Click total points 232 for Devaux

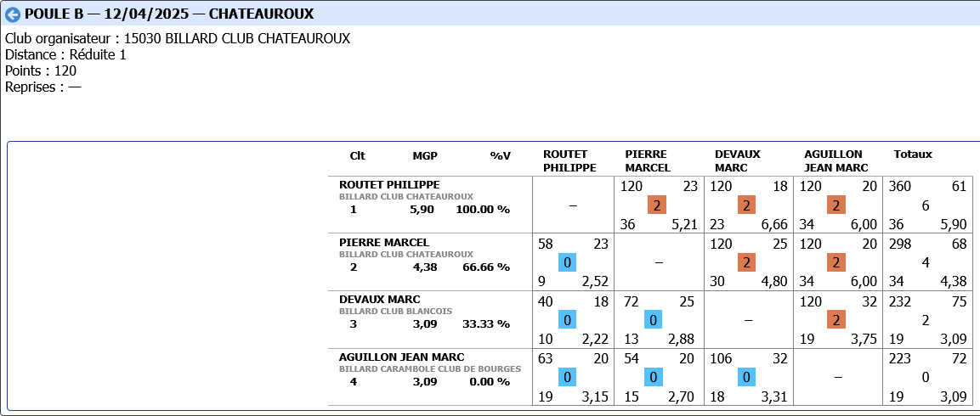pyautogui.click(x=898, y=301)
